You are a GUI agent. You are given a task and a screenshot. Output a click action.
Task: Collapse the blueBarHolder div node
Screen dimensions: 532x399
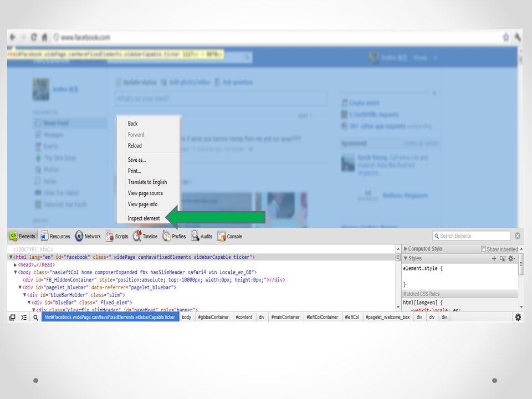click(24, 295)
